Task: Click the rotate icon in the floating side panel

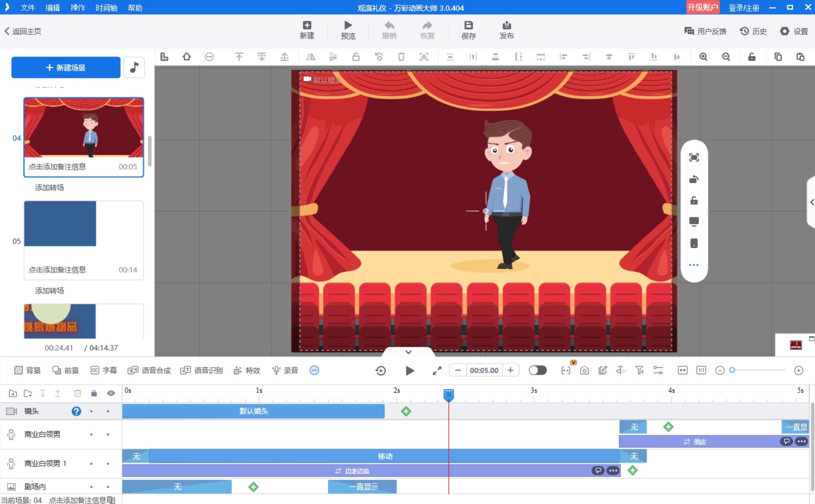Action: (x=694, y=179)
